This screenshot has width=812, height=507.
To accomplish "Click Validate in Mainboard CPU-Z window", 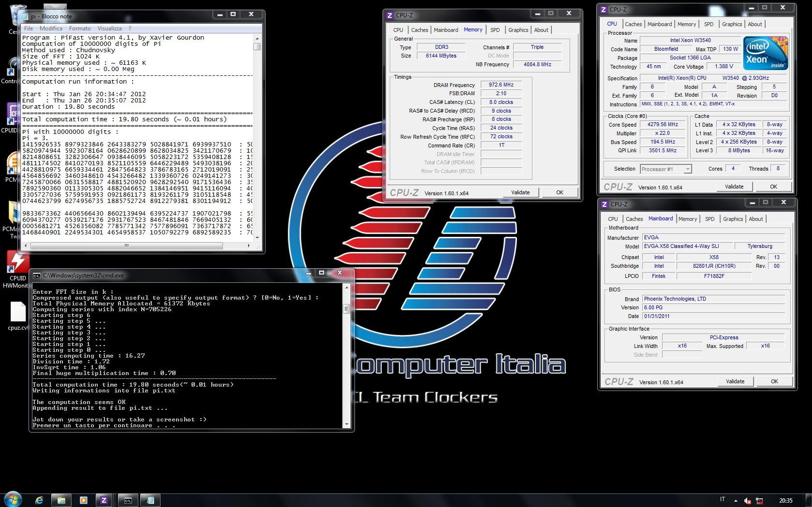I will (x=735, y=381).
